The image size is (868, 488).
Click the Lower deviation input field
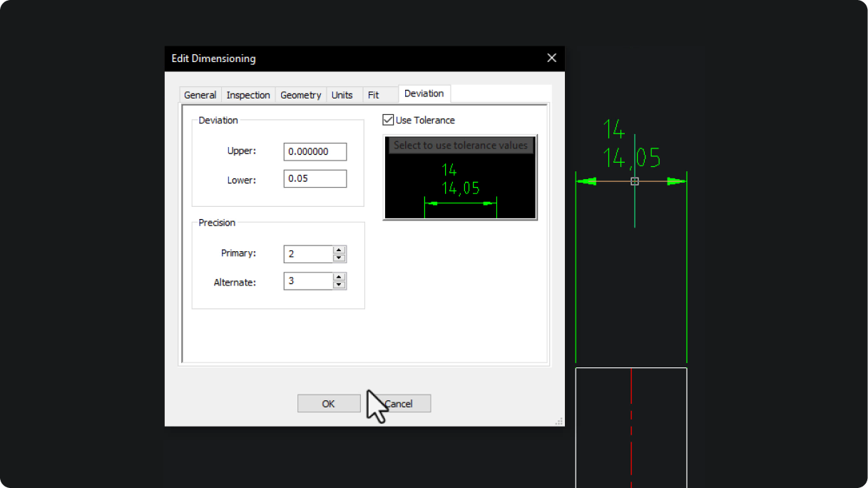point(315,178)
